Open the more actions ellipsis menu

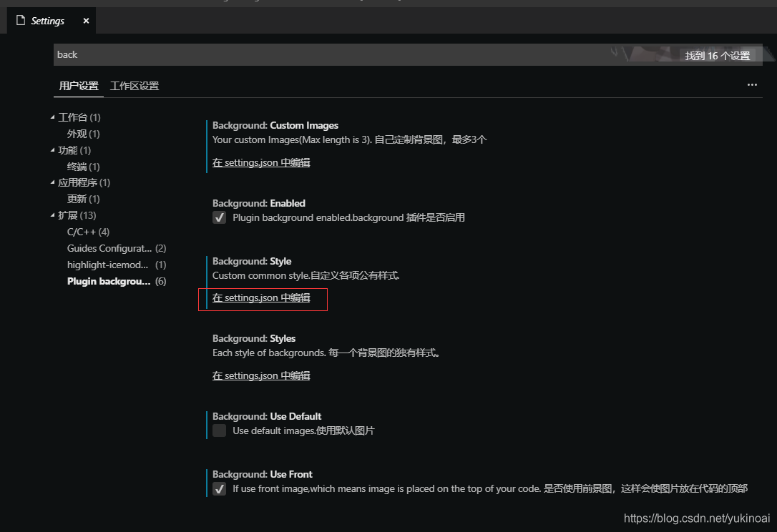pos(752,84)
